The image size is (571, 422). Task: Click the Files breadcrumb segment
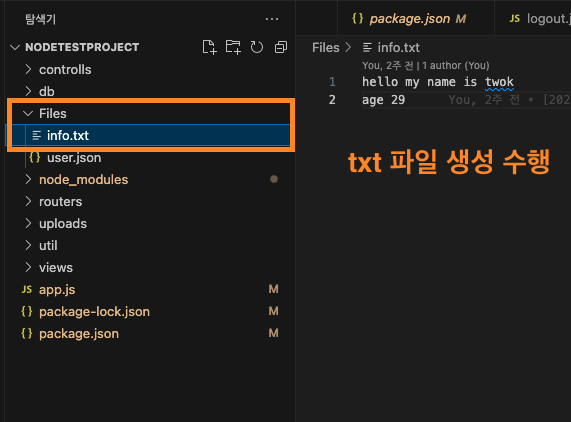[326, 48]
